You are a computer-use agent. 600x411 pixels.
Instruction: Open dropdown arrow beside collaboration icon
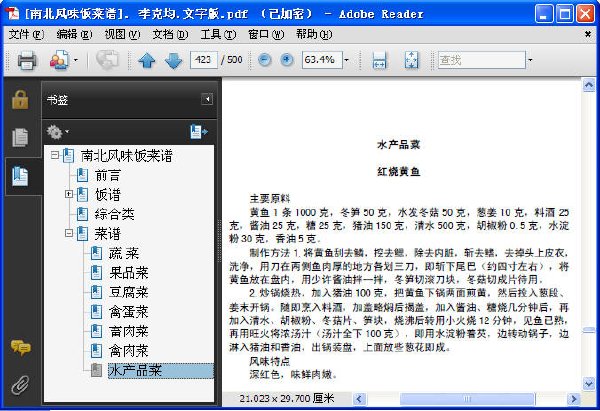[75, 60]
